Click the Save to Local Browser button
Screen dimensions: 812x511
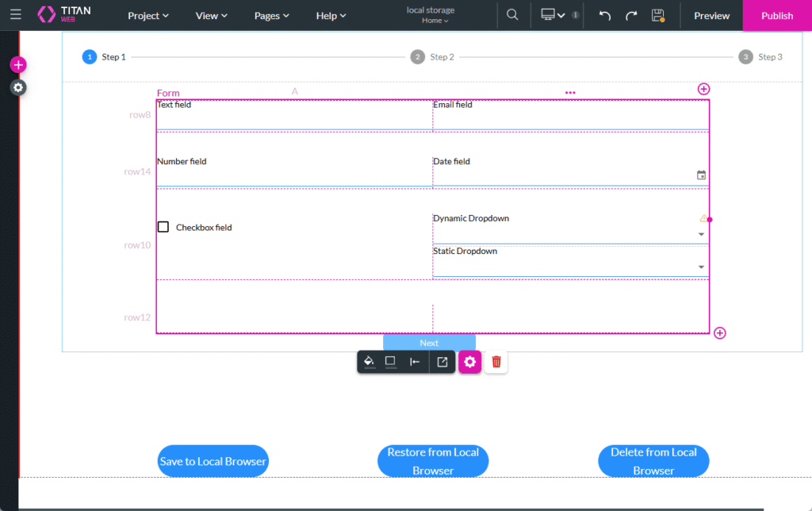pos(213,461)
